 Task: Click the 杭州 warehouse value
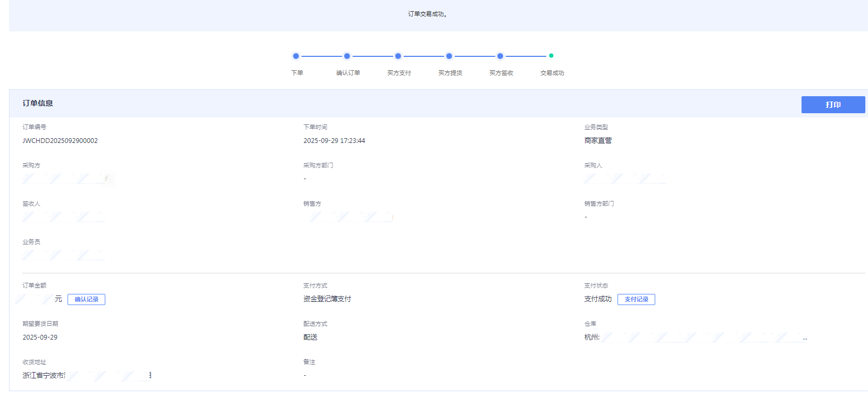click(x=591, y=337)
